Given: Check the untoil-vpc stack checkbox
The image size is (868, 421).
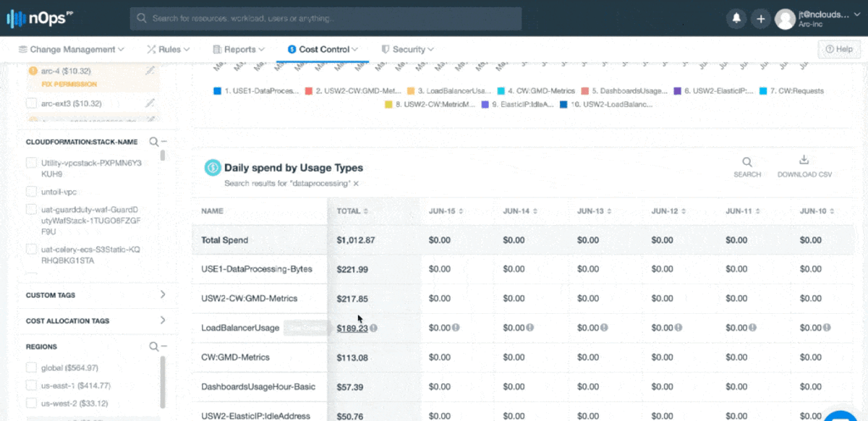Looking at the screenshot, I should click(x=31, y=192).
